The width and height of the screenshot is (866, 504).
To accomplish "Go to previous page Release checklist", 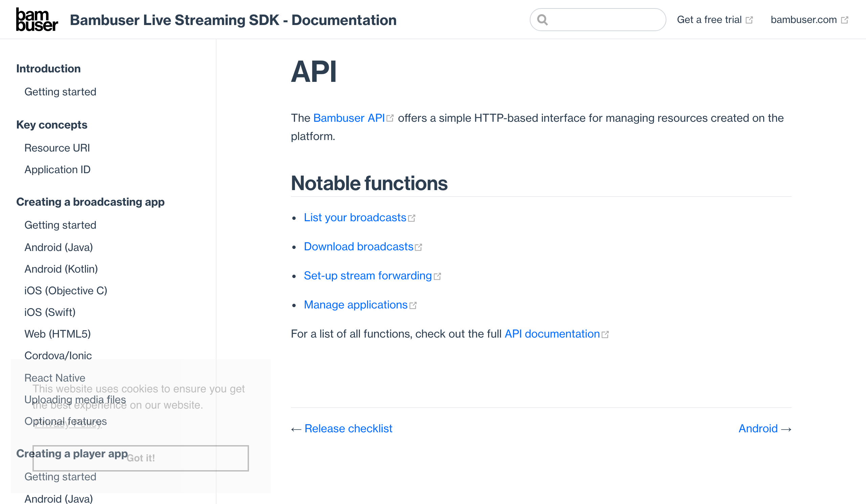I will 348,429.
